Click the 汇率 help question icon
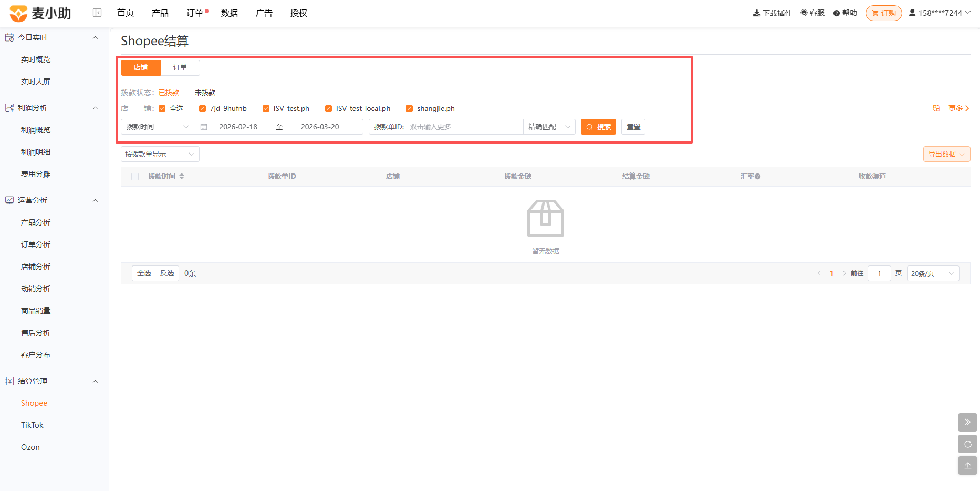Image resolution: width=980 pixels, height=491 pixels. [757, 177]
